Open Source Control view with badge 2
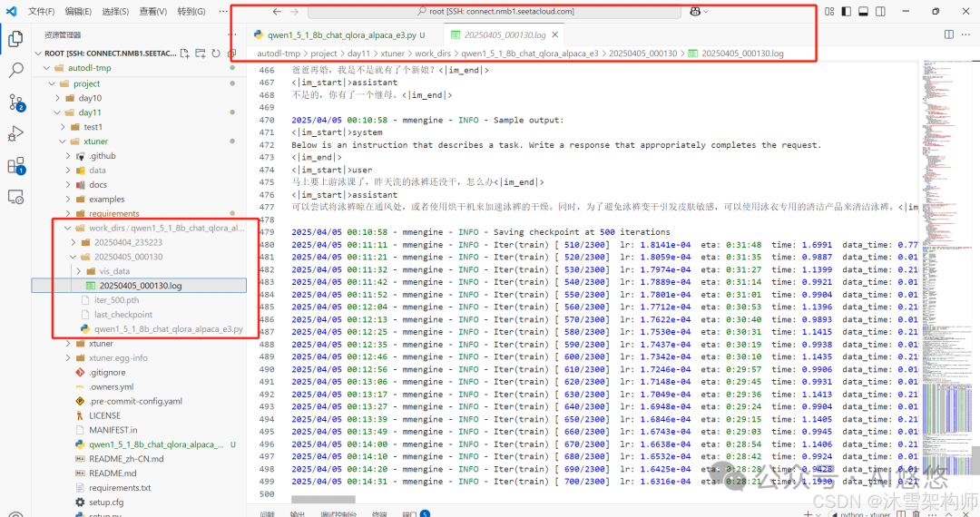This screenshot has height=517, width=980. [x=15, y=102]
